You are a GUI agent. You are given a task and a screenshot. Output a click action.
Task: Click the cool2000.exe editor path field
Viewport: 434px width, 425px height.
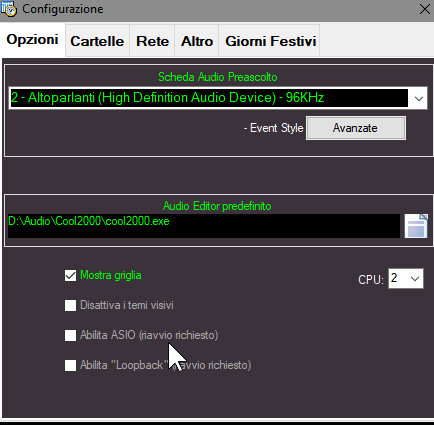point(204,226)
